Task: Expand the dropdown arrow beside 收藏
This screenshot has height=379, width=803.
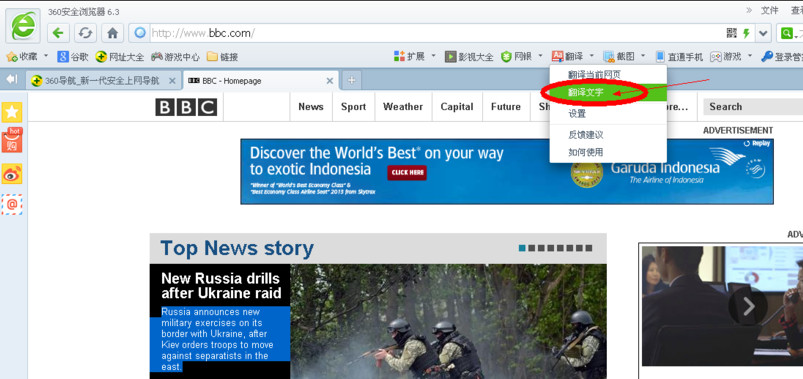Action: point(46,55)
